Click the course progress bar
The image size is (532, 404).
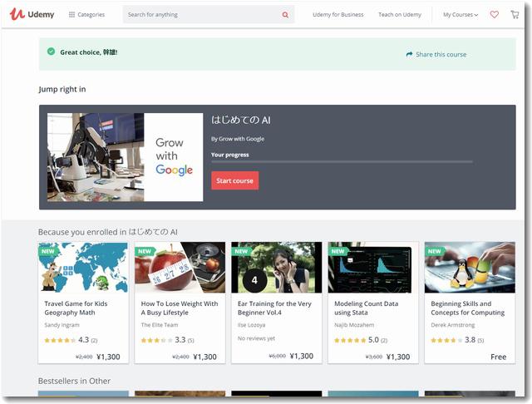pos(341,162)
